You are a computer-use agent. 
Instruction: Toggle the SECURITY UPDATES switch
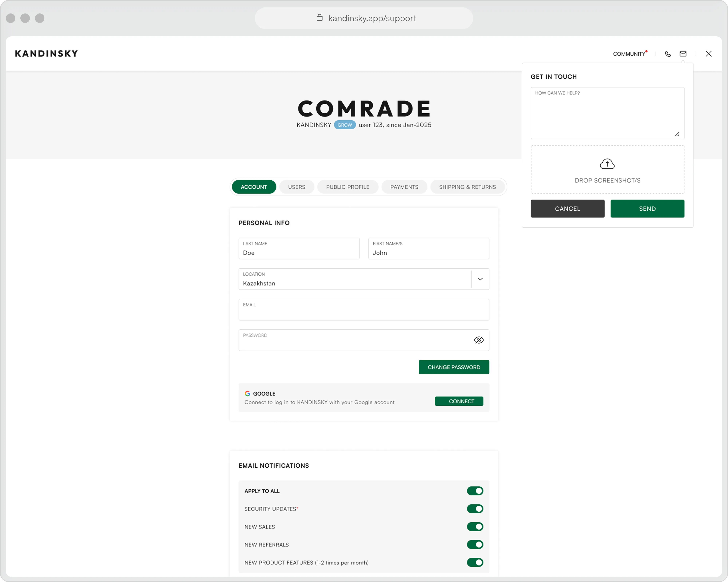[475, 509]
